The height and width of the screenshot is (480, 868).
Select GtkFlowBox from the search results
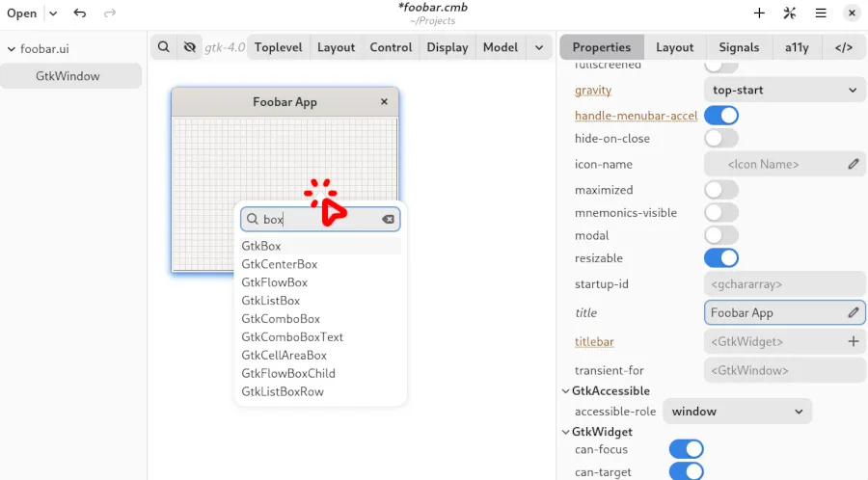click(x=275, y=282)
